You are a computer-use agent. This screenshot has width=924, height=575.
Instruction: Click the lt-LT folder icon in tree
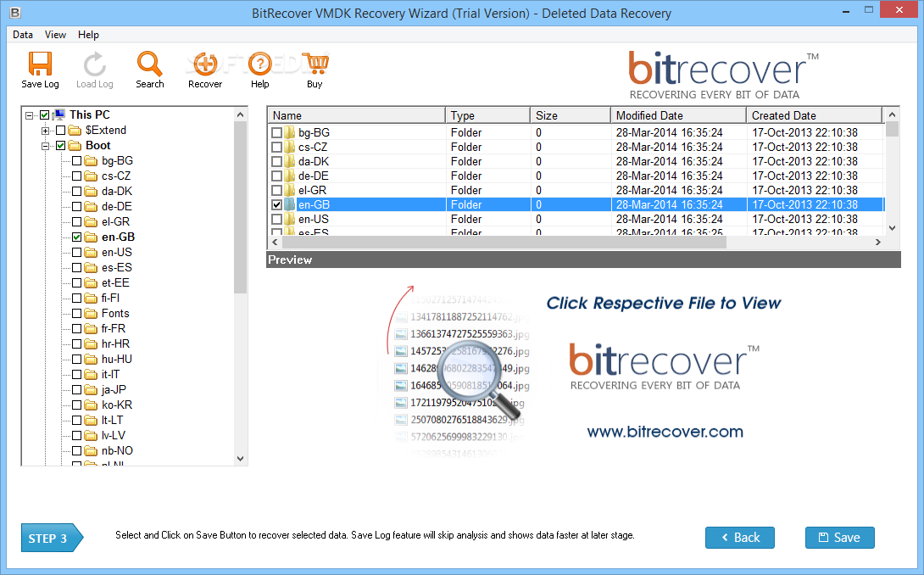tap(91, 421)
